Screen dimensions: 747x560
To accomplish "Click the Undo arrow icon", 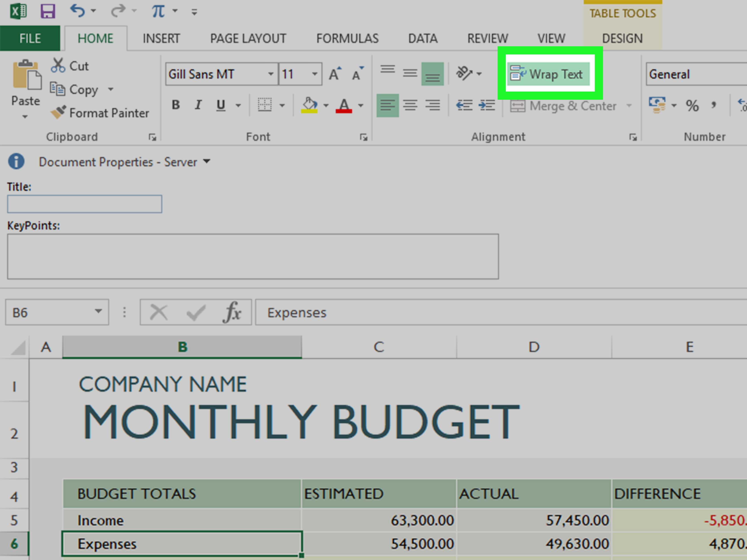I will click(78, 11).
